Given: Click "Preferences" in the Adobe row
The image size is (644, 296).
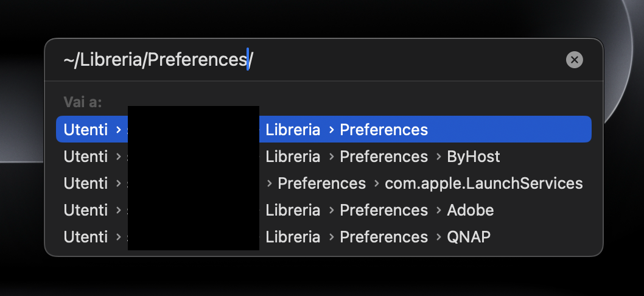Looking at the screenshot, I should click(x=383, y=210).
